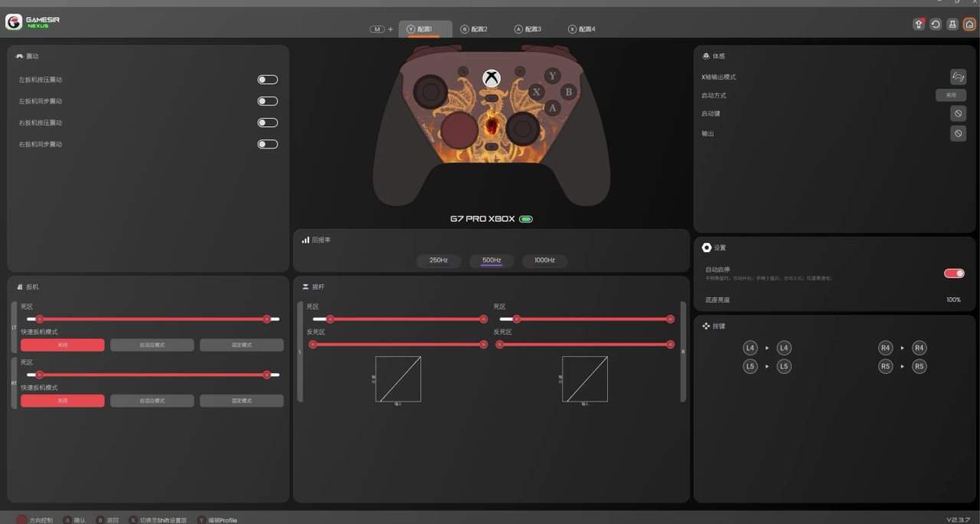The width and height of the screenshot is (980, 524).
Task: Click the source L4 button icon
Action: [x=750, y=348]
